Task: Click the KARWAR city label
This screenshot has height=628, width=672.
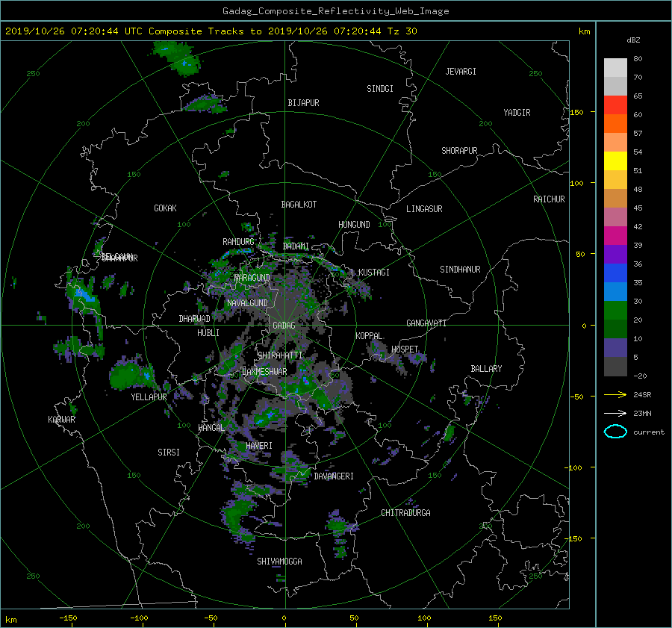Action: 61,420
